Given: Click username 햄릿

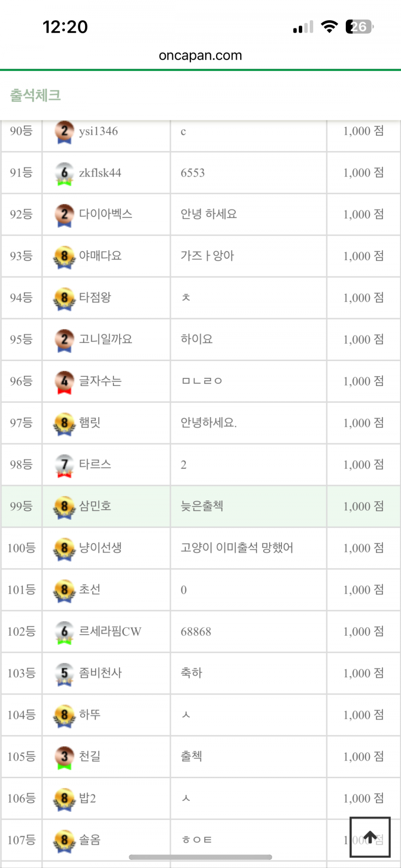Looking at the screenshot, I should pos(90,423).
